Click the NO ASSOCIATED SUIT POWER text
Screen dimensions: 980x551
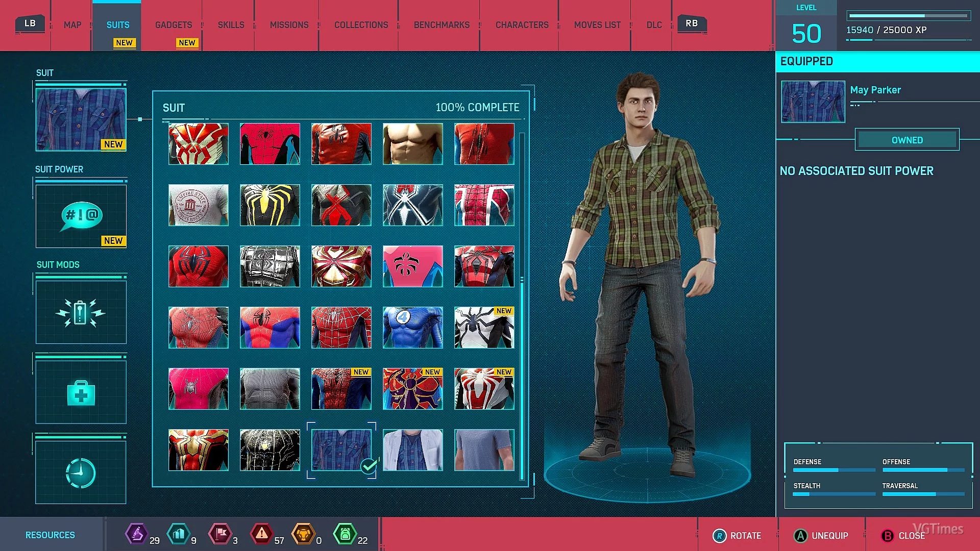(x=856, y=171)
